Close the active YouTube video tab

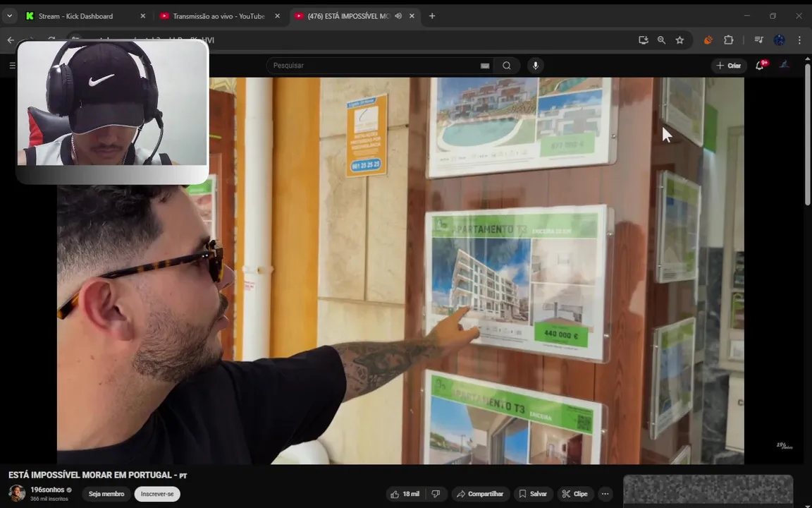click(412, 16)
